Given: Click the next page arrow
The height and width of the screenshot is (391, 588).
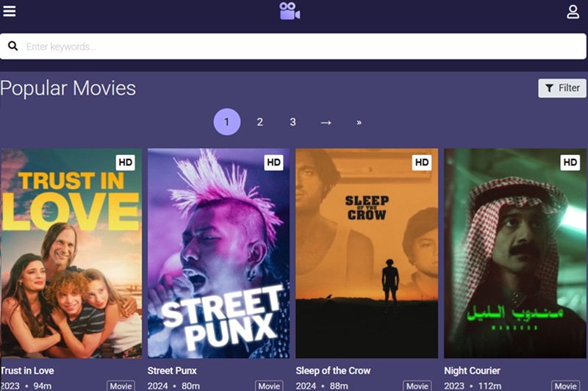Looking at the screenshot, I should coord(326,122).
